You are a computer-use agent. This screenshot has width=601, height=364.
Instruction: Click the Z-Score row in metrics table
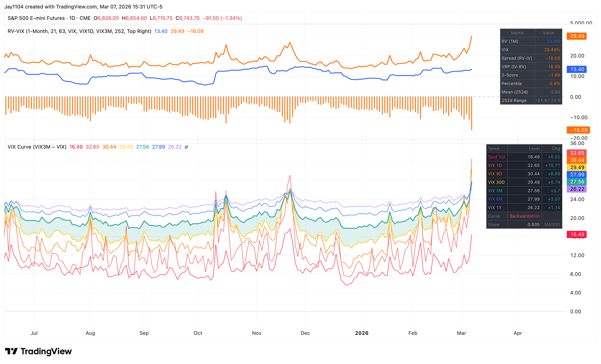(510, 75)
